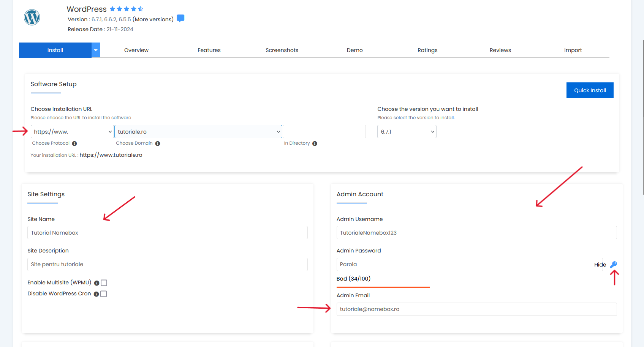Open the Choose Protocol info icon
The image size is (644, 347).
pos(74,144)
